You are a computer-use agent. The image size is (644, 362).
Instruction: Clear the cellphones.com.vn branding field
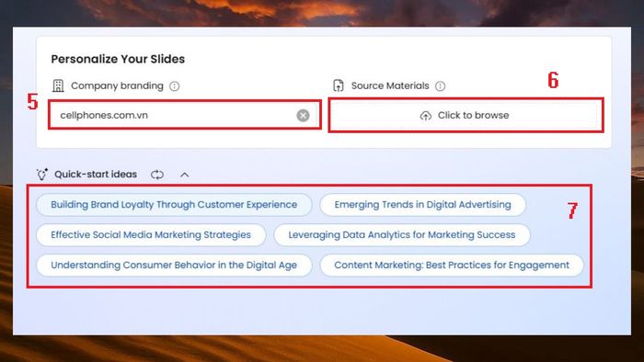coord(303,116)
